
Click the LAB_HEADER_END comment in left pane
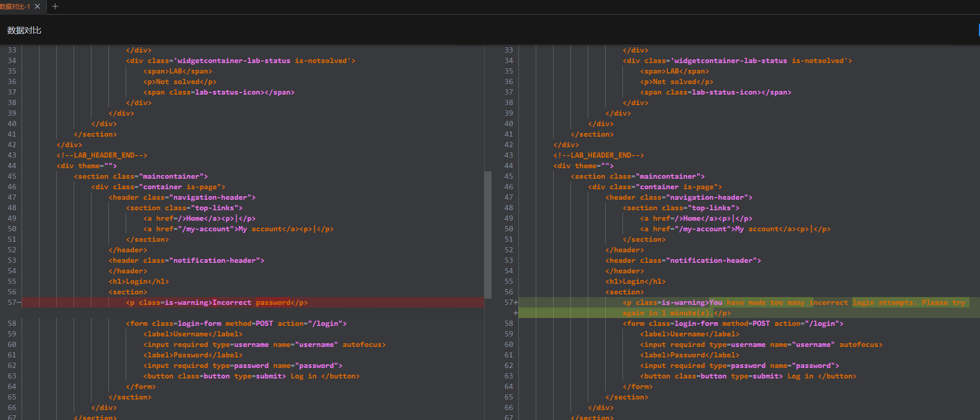click(101, 156)
